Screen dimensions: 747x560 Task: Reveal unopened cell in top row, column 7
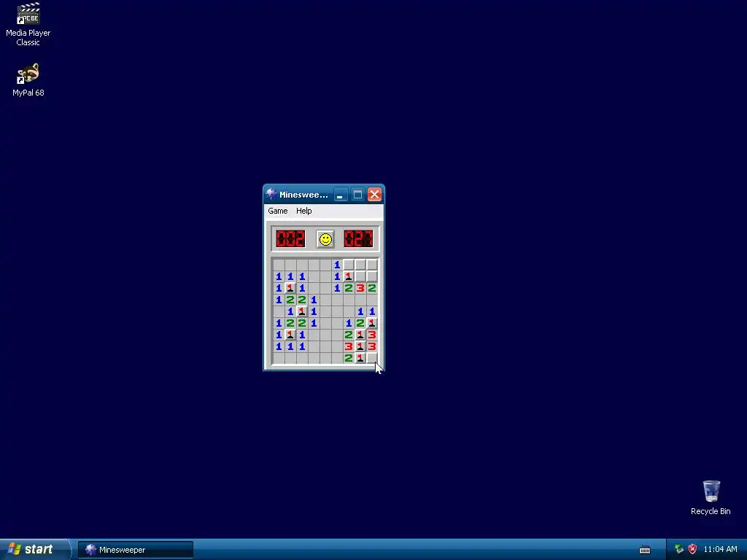point(349,265)
